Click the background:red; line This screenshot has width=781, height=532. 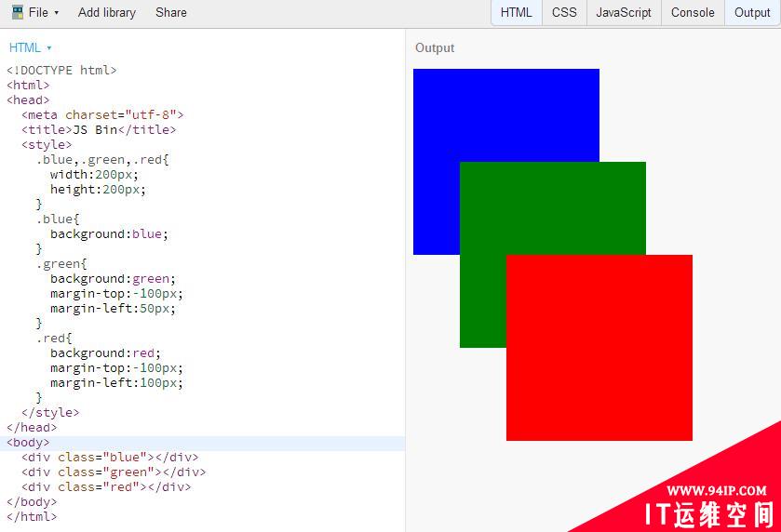[x=105, y=353]
